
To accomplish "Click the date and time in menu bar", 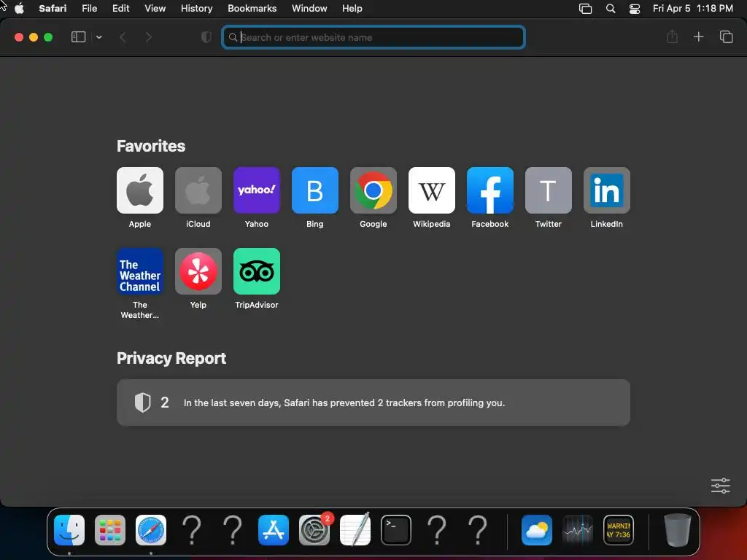I will (x=693, y=9).
